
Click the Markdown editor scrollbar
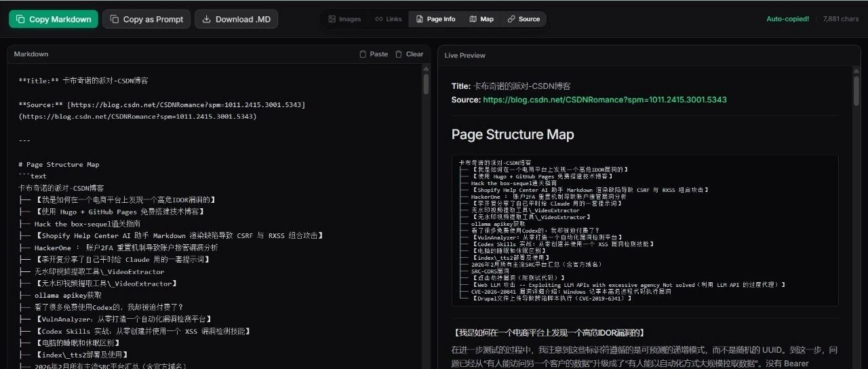426,83
